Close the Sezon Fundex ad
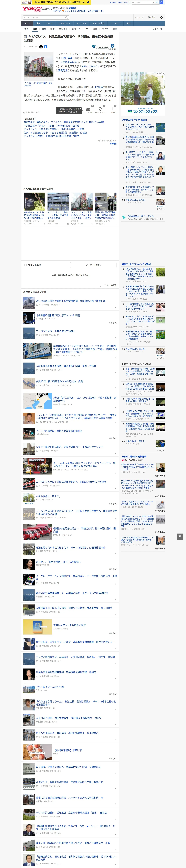186x868 pixels. click(163, 73)
